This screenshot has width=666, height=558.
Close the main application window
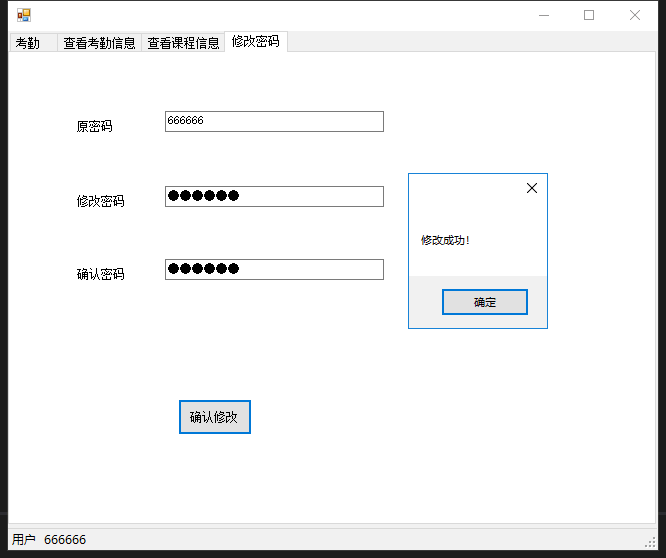coord(635,15)
